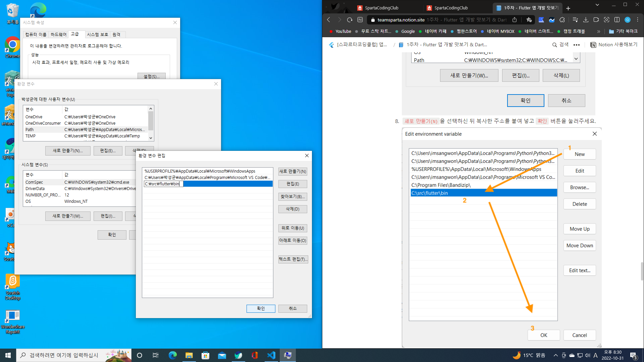Select the Path row in user variables
This screenshot has height=362, width=644.
[x=86, y=130]
